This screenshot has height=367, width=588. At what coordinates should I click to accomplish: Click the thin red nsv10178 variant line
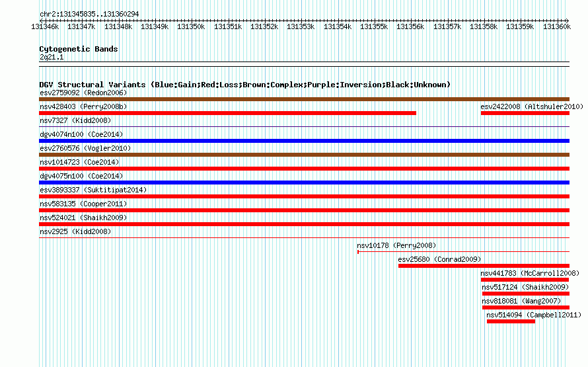point(464,252)
